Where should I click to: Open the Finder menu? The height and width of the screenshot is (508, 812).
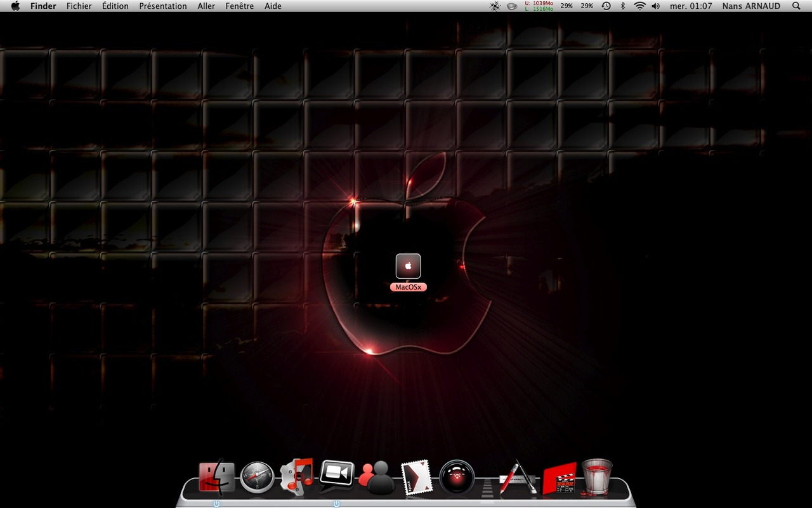tap(43, 6)
